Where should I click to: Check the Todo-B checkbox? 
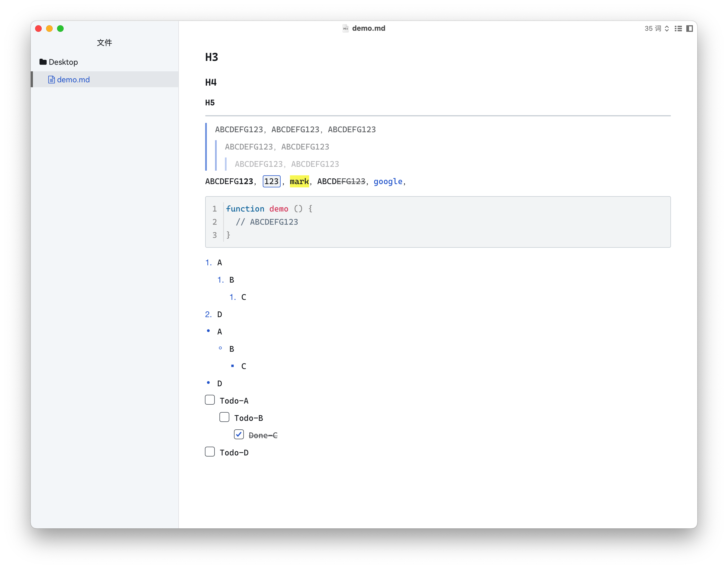point(224,417)
